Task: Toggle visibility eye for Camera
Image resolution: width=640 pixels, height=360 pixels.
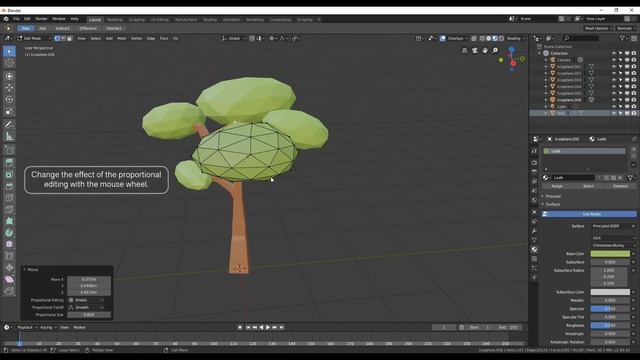Action: pos(613,60)
